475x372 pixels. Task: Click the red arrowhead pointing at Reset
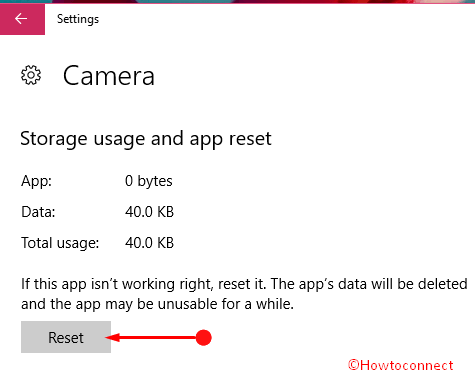point(113,338)
